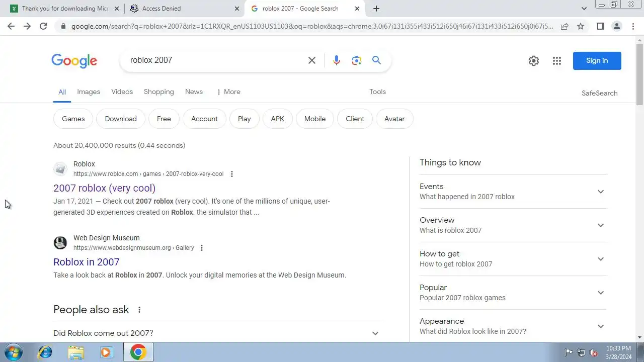Open File Explorer from taskbar
This screenshot has width=644, height=362.
pos(76,352)
